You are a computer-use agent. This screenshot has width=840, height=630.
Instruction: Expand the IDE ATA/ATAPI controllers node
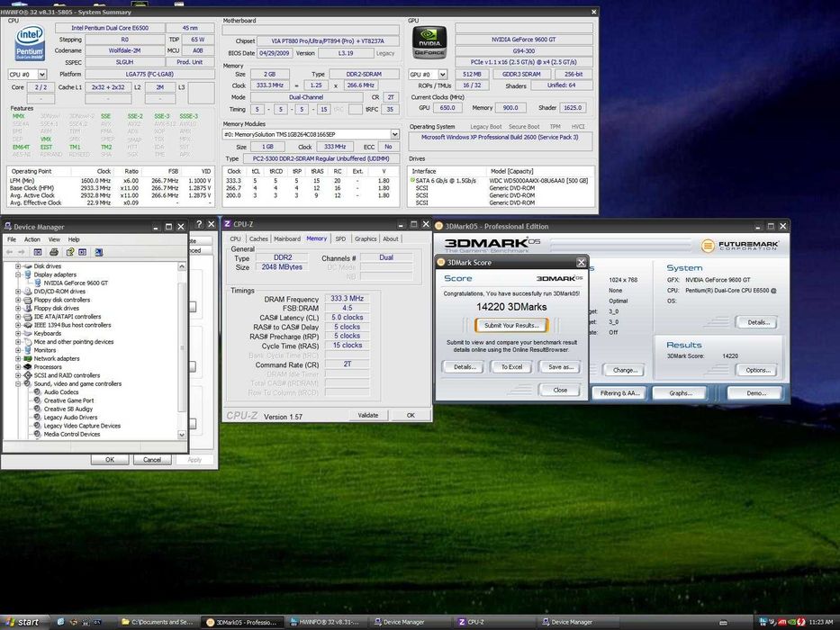pos(18,317)
